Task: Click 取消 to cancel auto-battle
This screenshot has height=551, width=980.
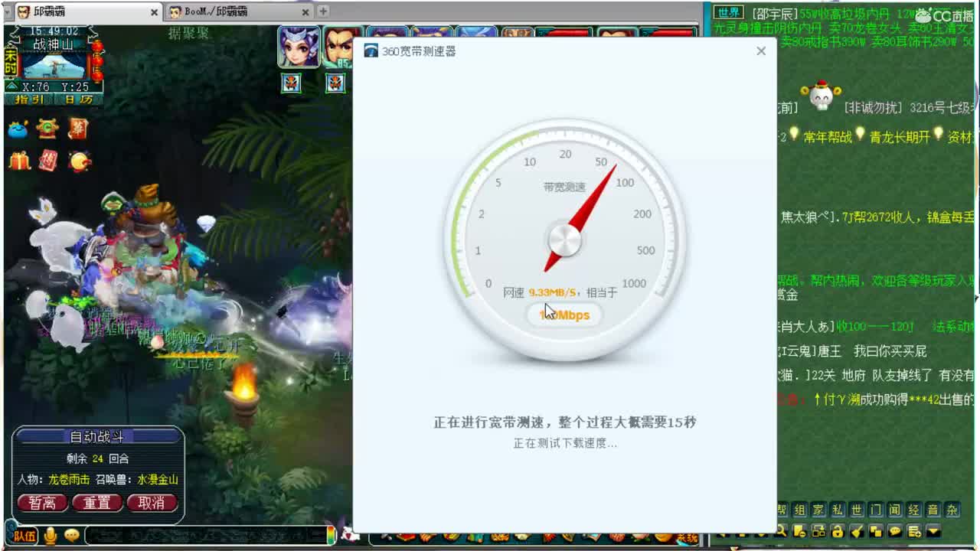Action: pyautogui.click(x=152, y=503)
